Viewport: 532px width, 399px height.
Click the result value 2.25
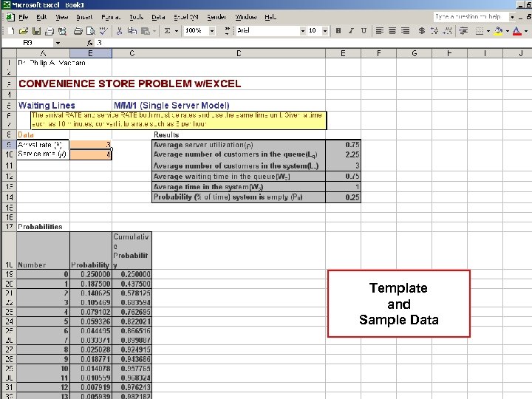[x=343, y=154]
